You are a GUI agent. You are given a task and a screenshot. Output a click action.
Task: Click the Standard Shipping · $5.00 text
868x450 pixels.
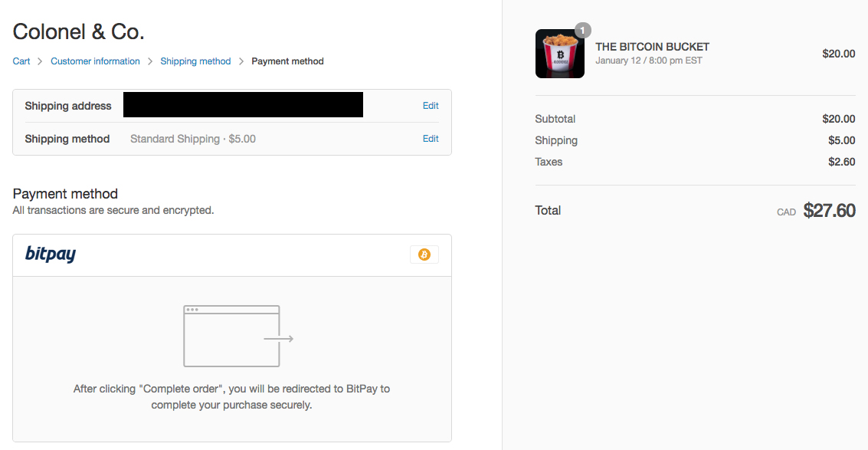193,139
